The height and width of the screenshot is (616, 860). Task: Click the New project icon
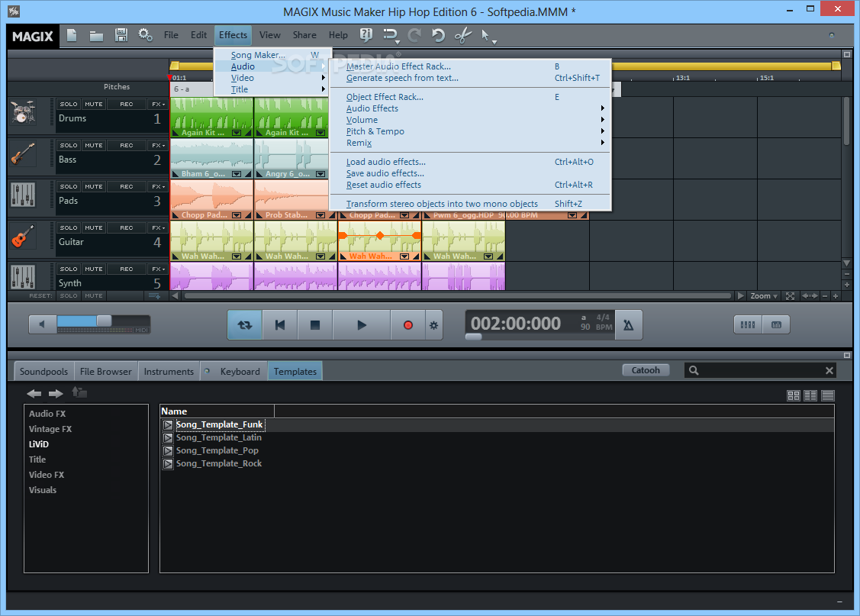(71, 35)
